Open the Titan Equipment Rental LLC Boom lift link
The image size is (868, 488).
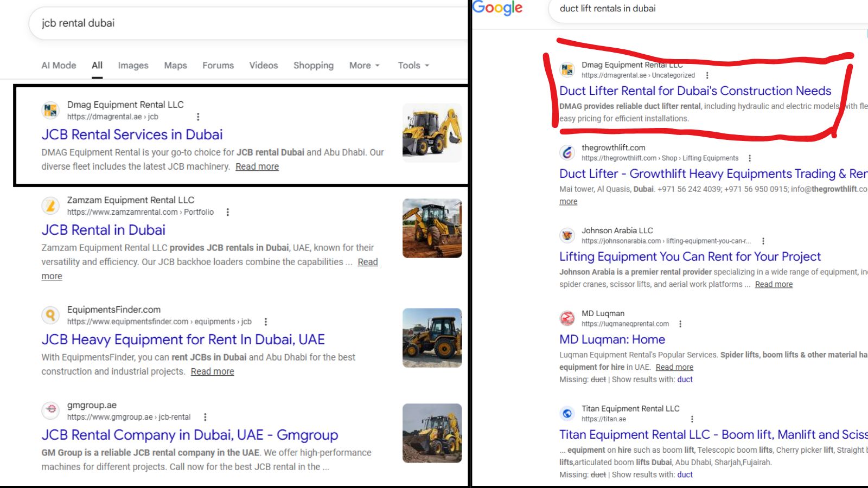pyautogui.click(x=713, y=434)
